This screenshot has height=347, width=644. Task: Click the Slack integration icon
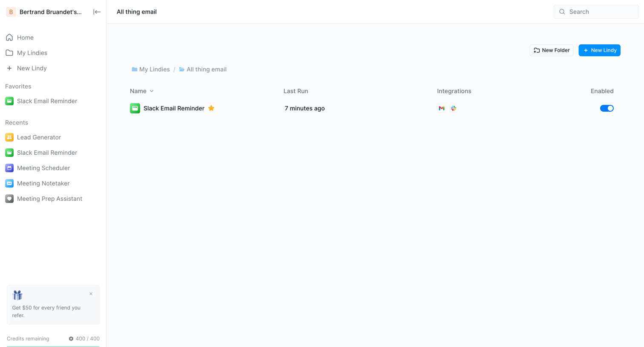(x=454, y=108)
